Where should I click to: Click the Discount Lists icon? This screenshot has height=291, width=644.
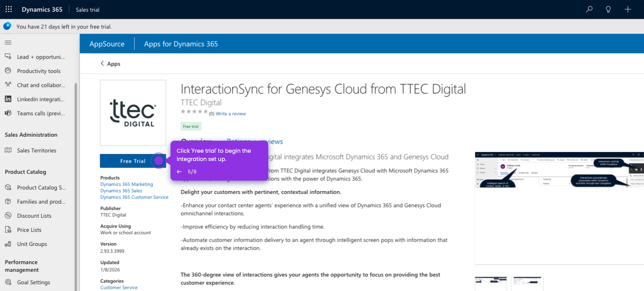(x=8, y=216)
